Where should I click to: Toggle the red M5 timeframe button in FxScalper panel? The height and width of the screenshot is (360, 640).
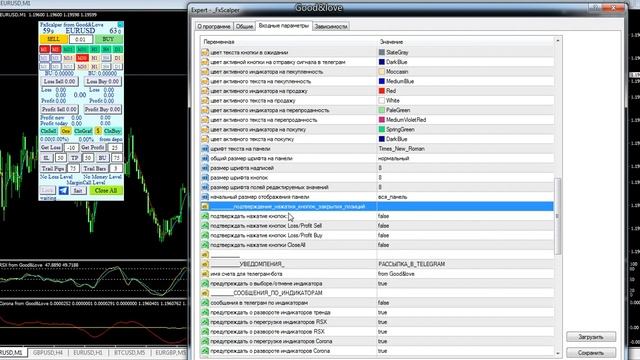click(56, 49)
